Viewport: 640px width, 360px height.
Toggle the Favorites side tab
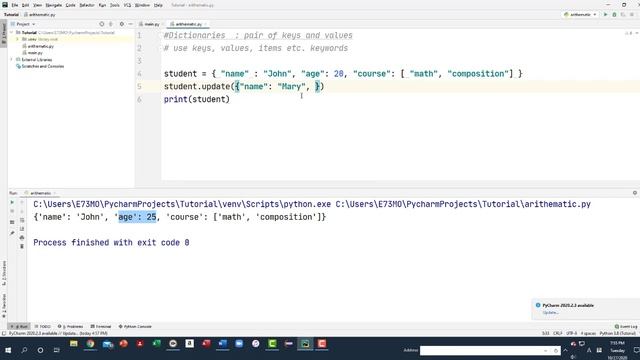click(x=4, y=305)
